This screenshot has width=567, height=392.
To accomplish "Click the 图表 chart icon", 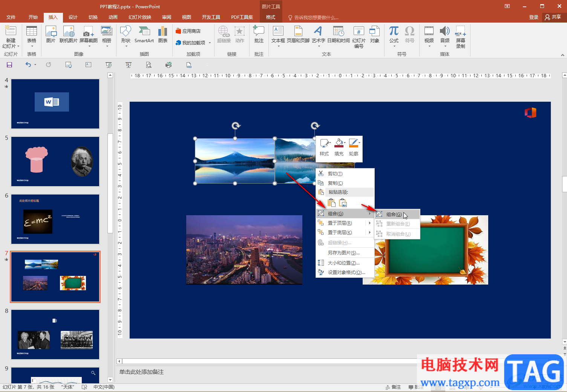I will tap(163, 34).
